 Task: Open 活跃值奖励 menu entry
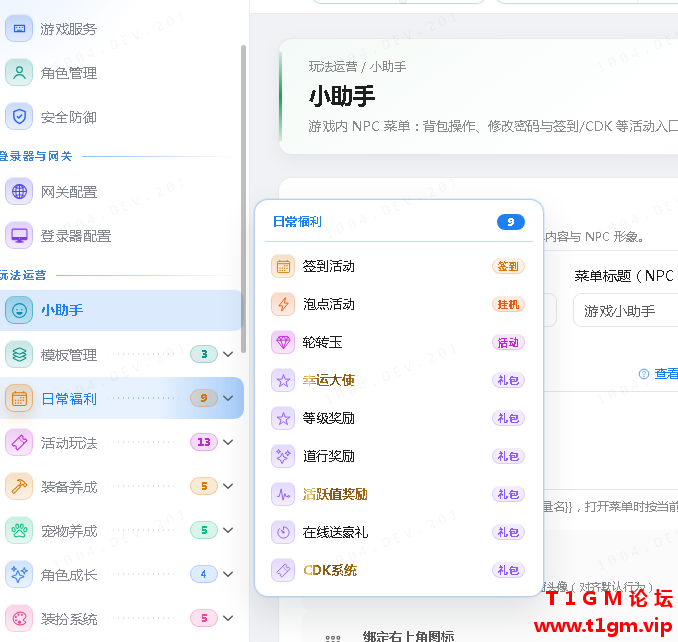(x=398, y=494)
